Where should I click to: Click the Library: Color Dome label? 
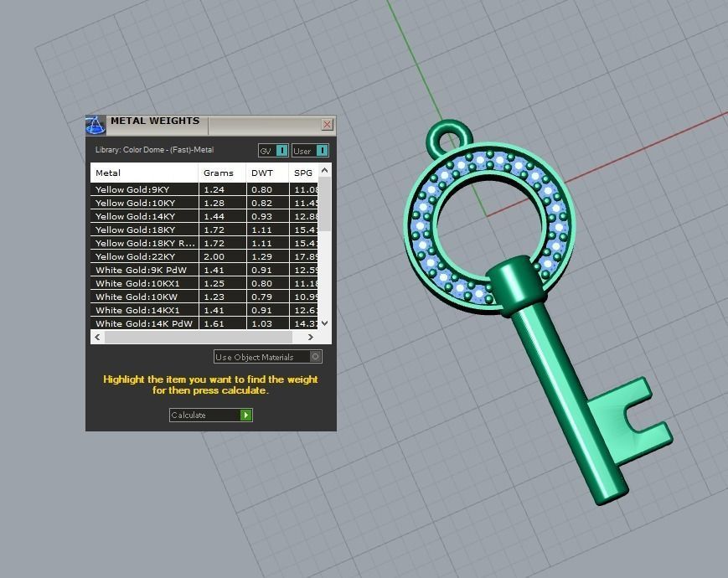click(154, 150)
